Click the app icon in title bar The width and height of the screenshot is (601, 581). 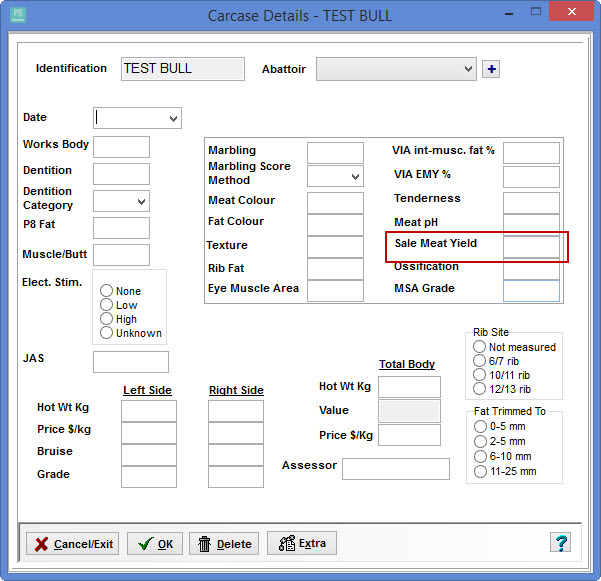click(18, 15)
